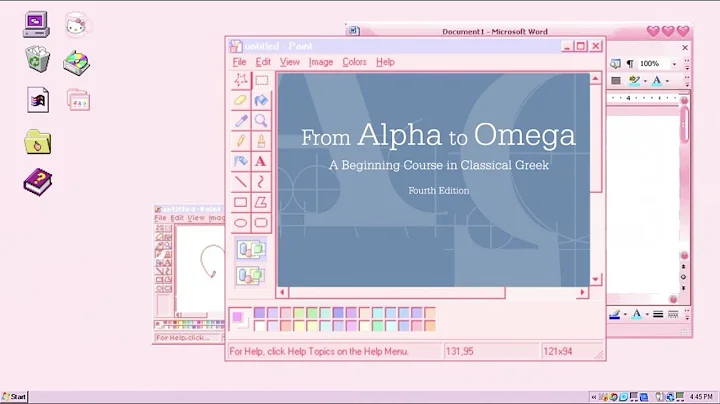The height and width of the screenshot is (404, 720).
Task: Expand the Highlight color dropdown arrow in Word
Action: click(645, 81)
